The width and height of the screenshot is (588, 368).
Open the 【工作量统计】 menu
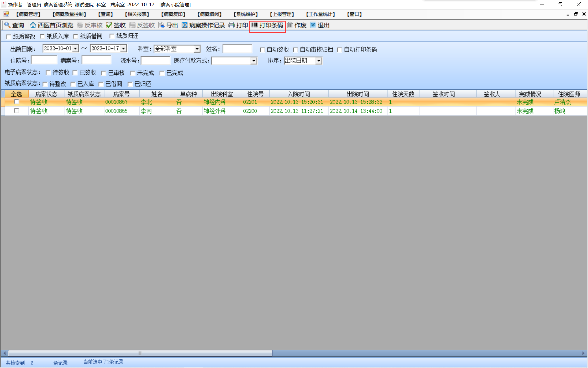click(320, 14)
